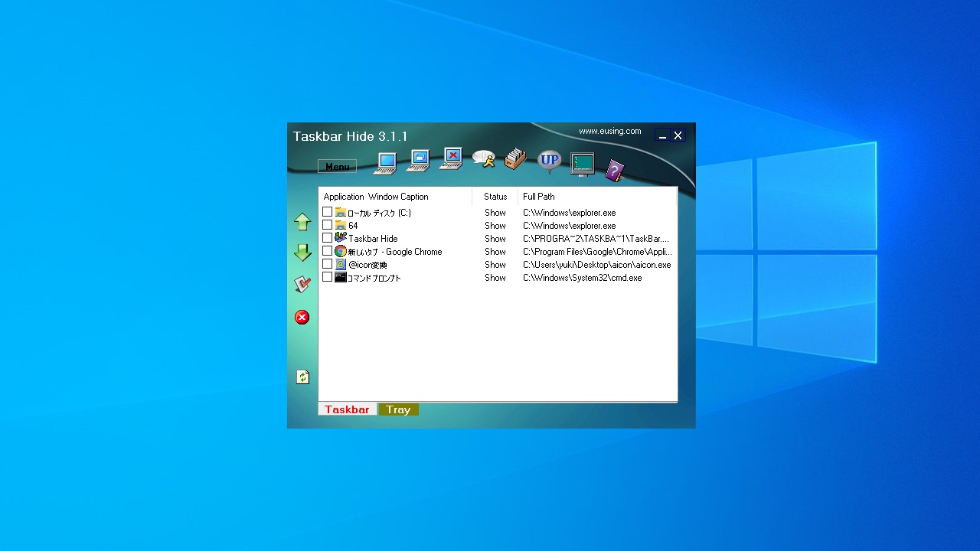Click the laptop icon with windows on screen
This screenshot has height=551, width=980.
tap(419, 160)
